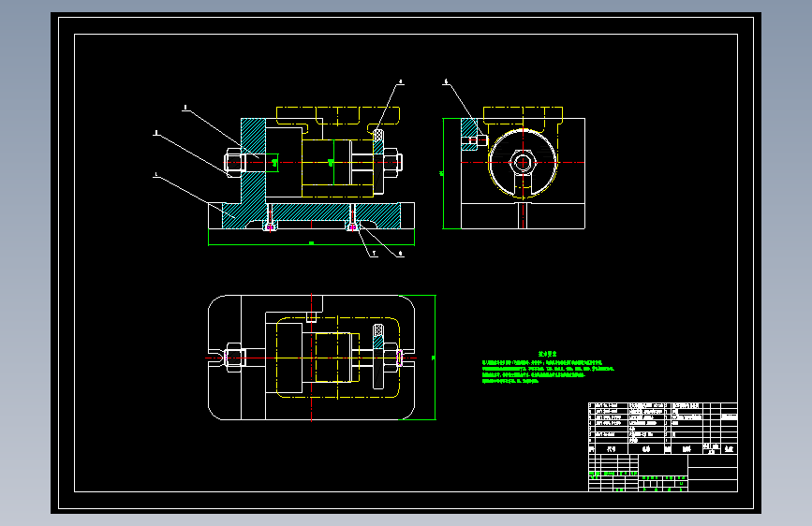Click the hex nut on front view's left bolt
The image size is (812, 526).
tap(234, 163)
